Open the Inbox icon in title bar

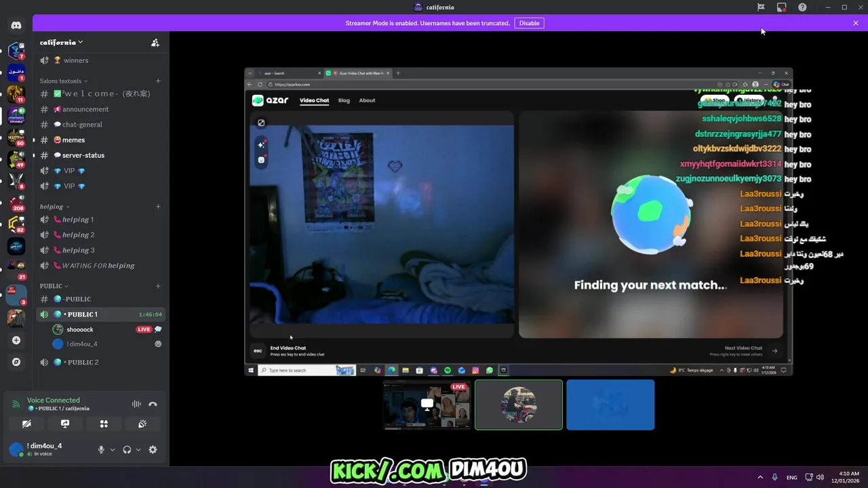click(781, 7)
